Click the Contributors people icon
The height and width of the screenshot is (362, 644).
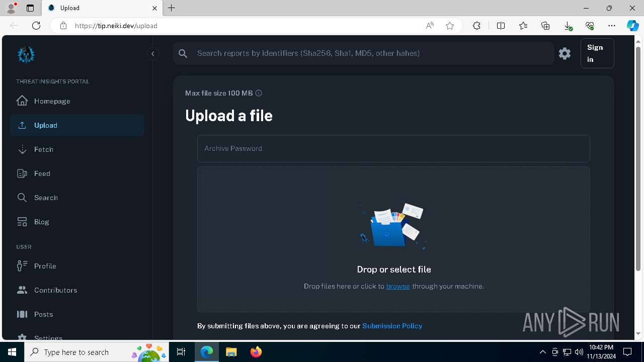(x=22, y=290)
